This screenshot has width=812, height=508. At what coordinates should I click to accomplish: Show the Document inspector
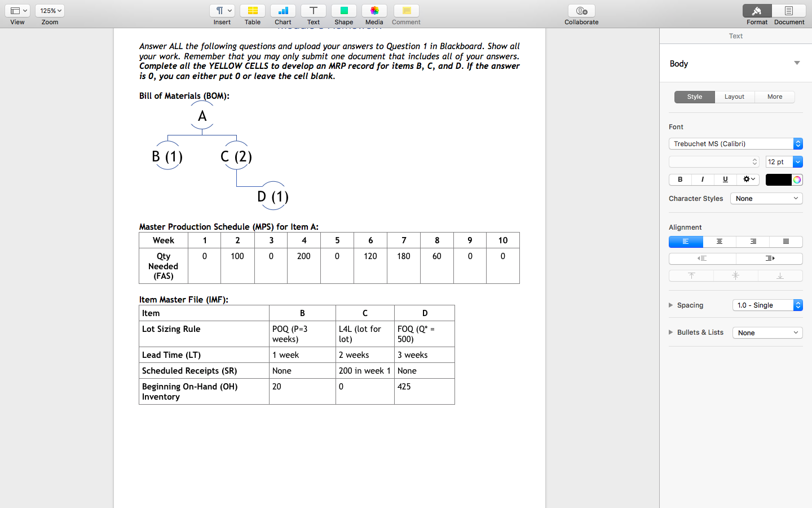click(789, 11)
